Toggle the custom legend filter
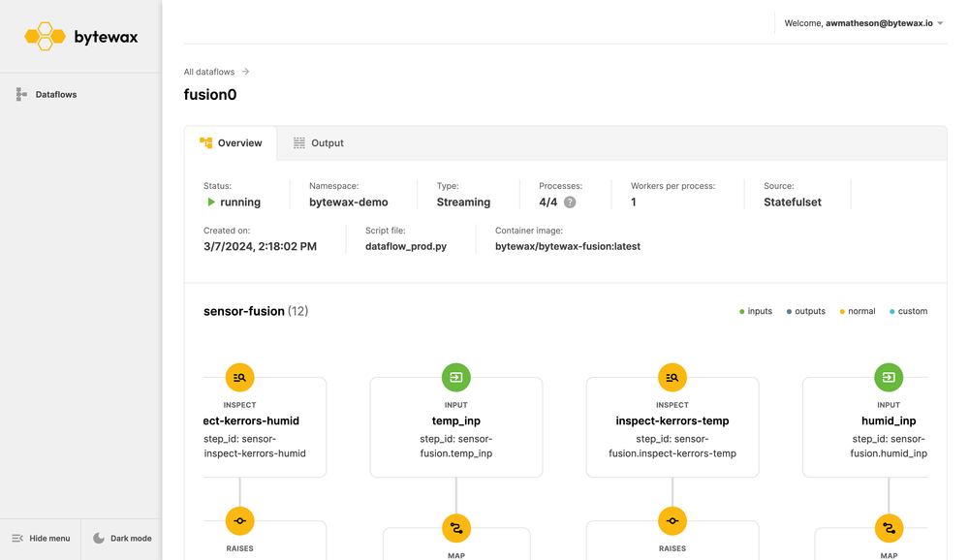Viewport: 969px width, 560px height. click(x=908, y=311)
